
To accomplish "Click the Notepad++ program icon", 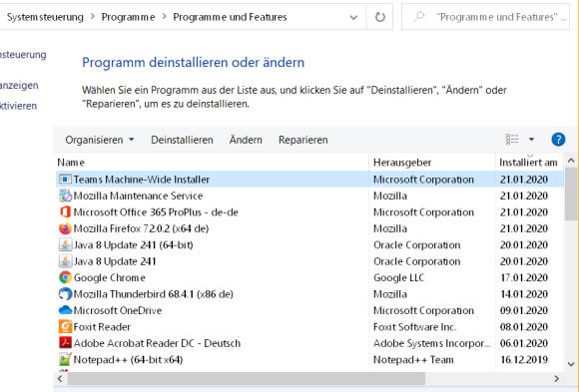I will (65, 359).
